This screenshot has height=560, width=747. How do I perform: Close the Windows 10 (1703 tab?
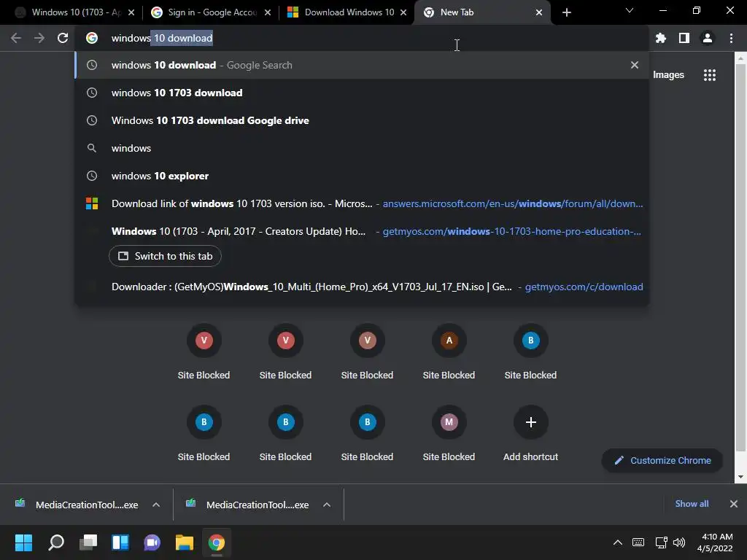click(x=131, y=12)
